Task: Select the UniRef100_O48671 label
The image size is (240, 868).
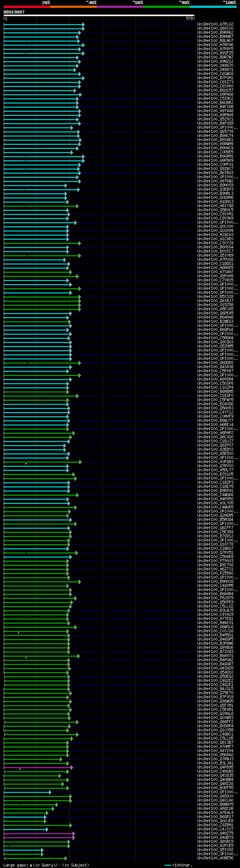Action: pyautogui.click(x=215, y=70)
